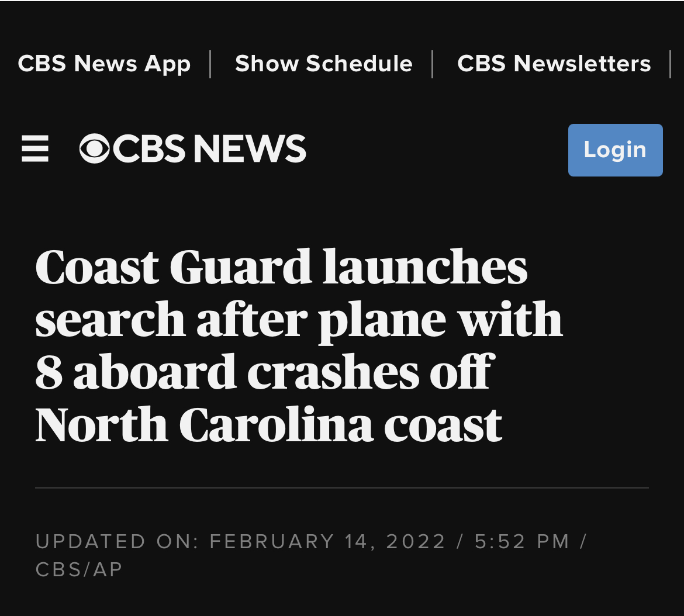Screen dimensions: 684x616
Task: Open CBS Newsletters in top bar
Action: (554, 64)
